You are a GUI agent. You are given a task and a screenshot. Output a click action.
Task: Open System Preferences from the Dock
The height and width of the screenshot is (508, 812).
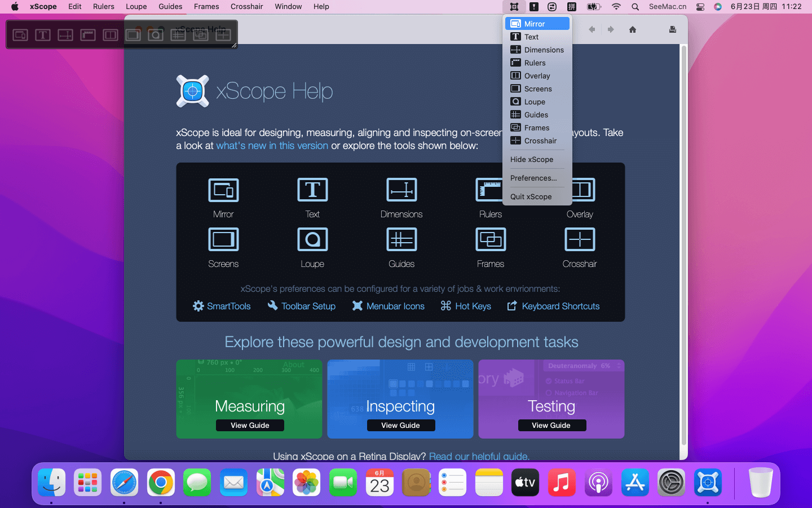tap(671, 483)
